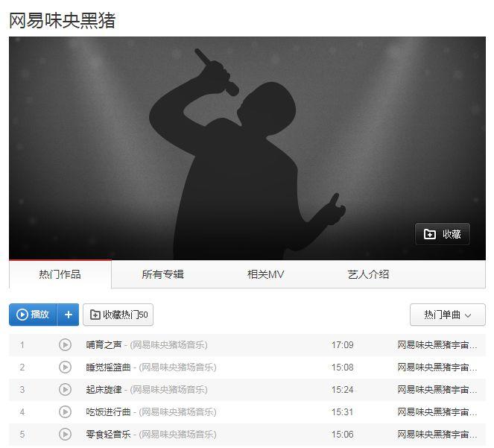Play track 4 吃饭进行曲

[65, 412]
